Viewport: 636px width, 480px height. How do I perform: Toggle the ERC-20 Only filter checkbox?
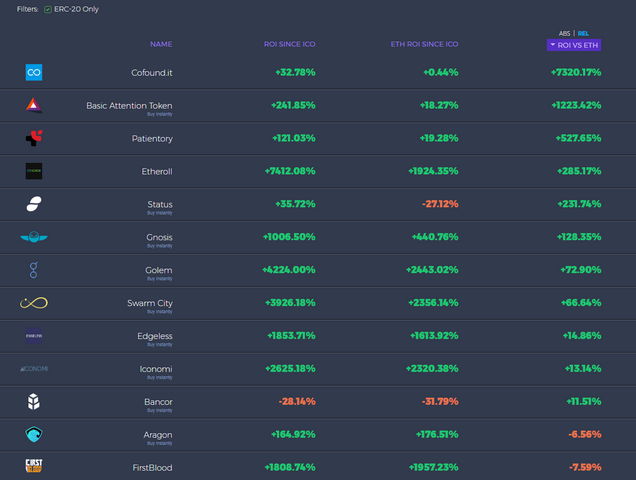[x=48, y=9]
